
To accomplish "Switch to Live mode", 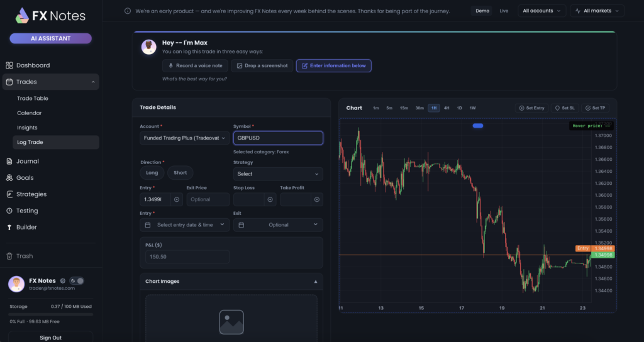I will (504, 11).
